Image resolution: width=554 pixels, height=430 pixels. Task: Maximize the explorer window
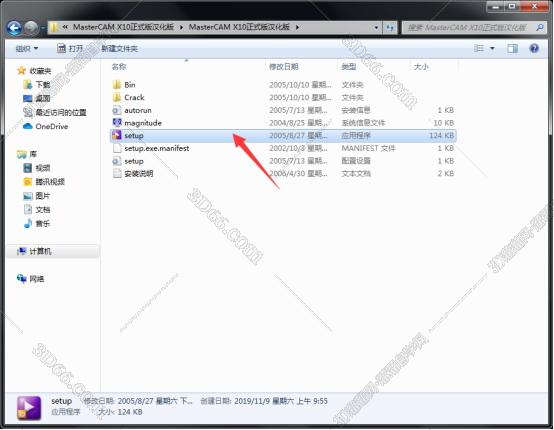[x=512, y=7]
